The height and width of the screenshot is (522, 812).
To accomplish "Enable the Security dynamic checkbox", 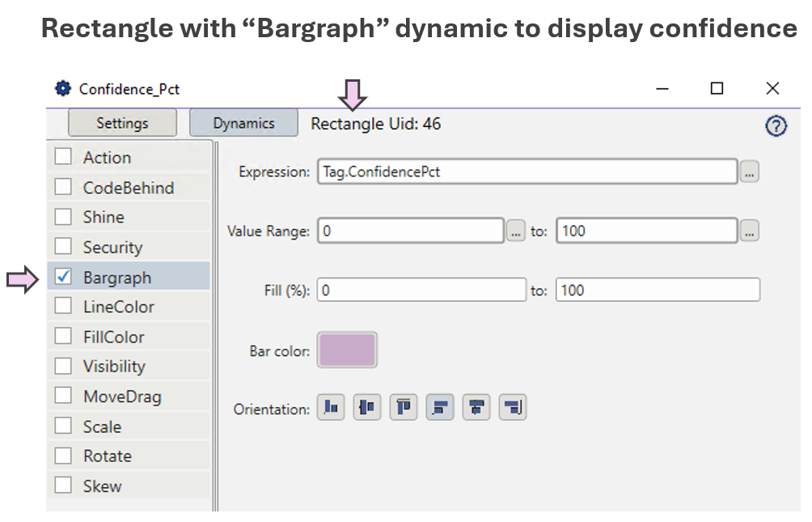I will [x=63, y=247].
